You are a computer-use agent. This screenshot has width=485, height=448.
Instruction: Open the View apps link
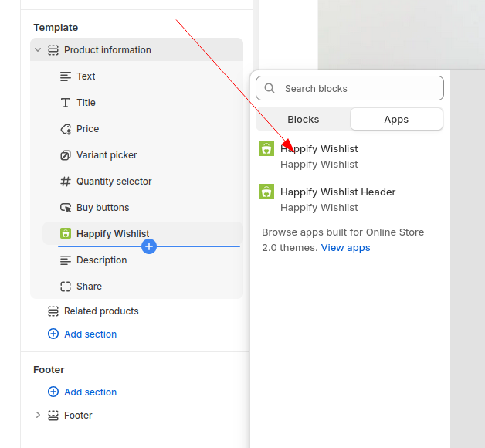[x=345, y=248]
